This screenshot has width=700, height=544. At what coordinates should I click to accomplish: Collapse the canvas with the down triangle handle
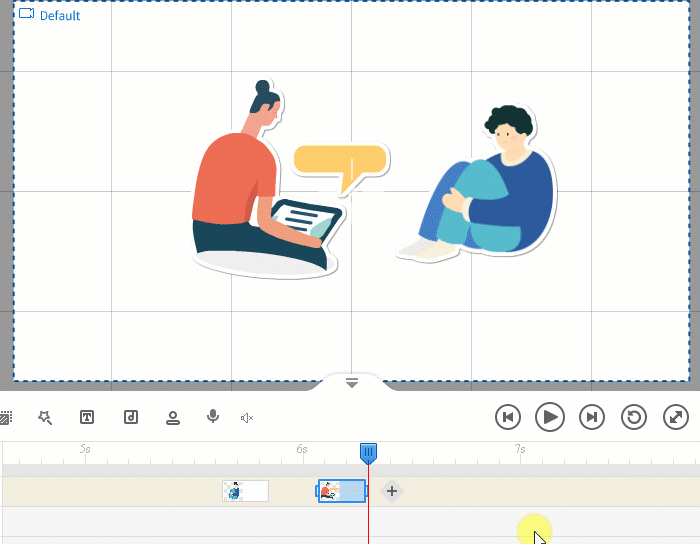352,383
